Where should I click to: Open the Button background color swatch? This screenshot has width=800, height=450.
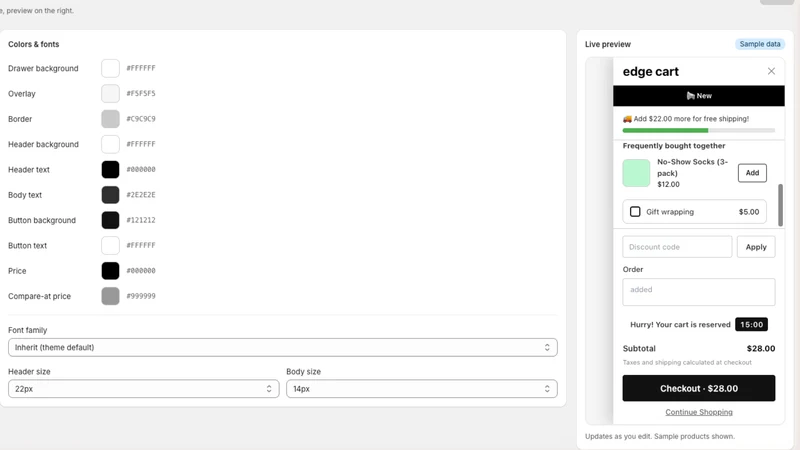coord(110,220)
